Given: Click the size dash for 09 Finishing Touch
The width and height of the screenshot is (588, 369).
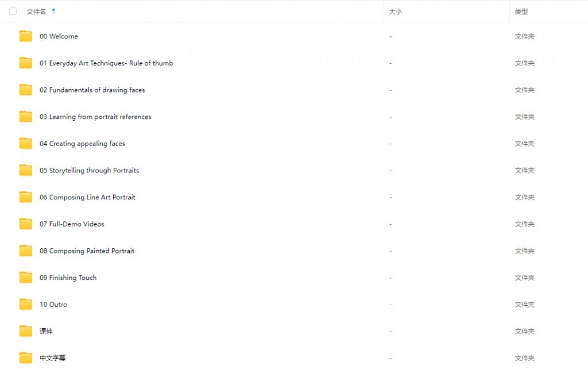Looking at the screenshot, I should click(390, 278).
